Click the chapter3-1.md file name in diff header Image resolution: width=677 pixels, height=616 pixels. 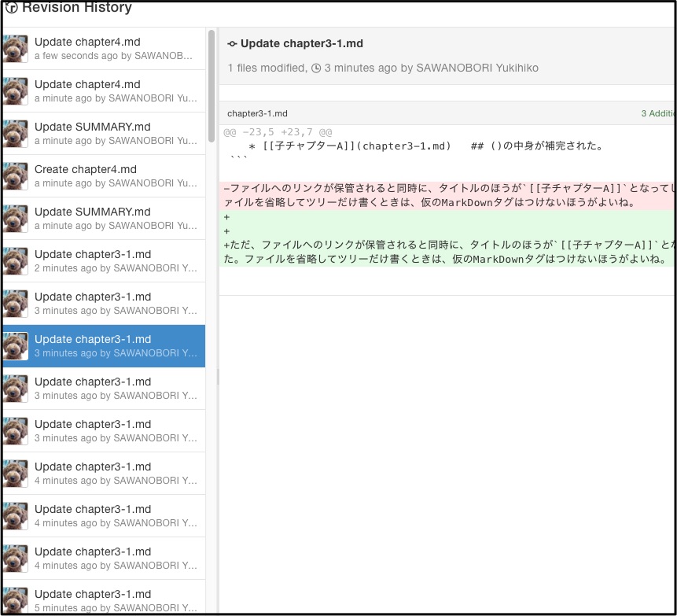tap(257, 113)
